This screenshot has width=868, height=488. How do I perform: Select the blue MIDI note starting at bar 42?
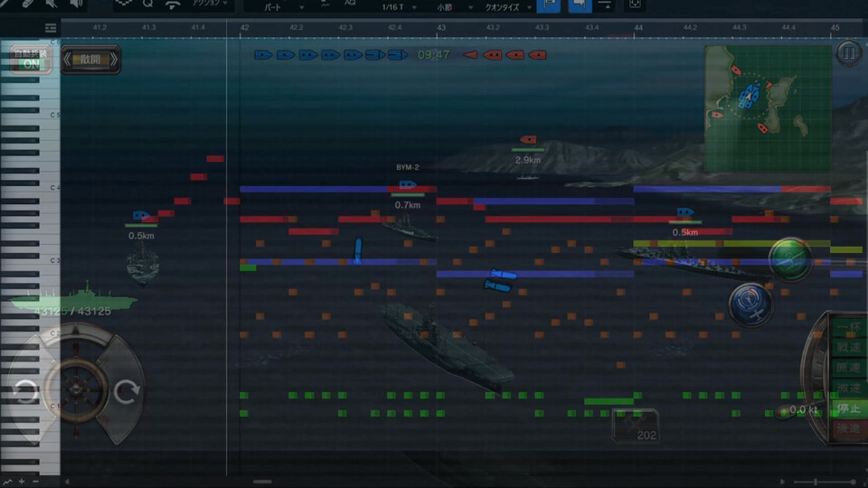(314, 189)
